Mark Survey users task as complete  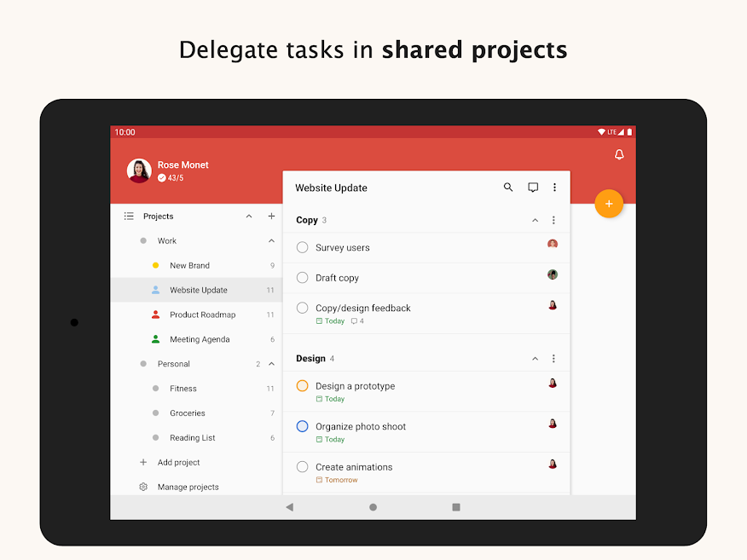(x=302, y=247)
